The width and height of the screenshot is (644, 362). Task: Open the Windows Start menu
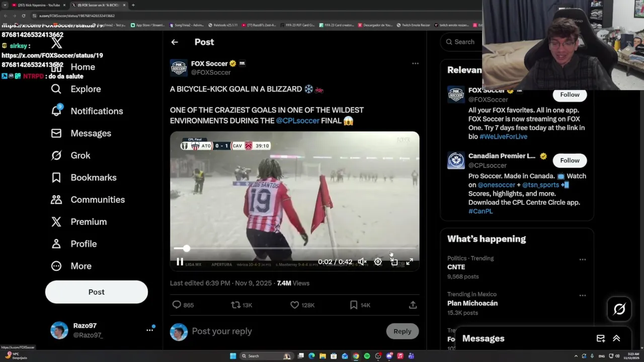pyautogui.click(x=232, y=356)
